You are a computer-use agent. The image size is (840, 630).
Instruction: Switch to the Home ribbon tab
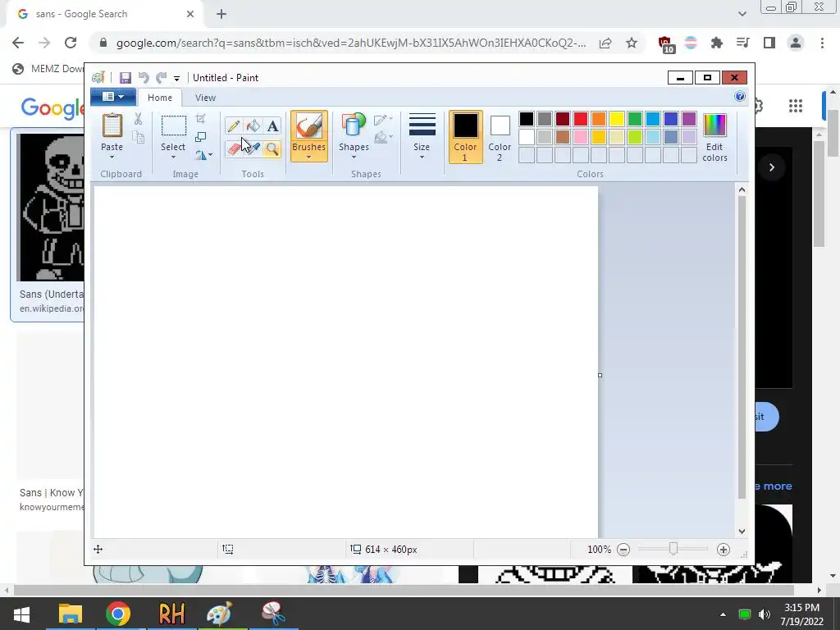(x=160, y=98)
